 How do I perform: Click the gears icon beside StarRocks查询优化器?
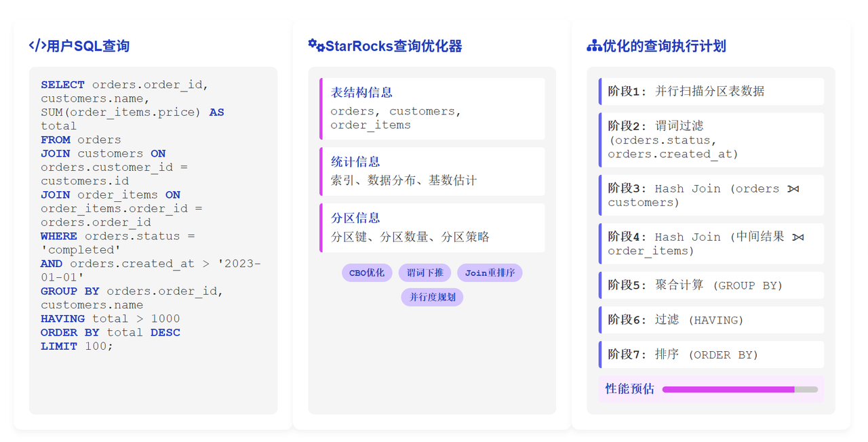click(x=316, y=45)
